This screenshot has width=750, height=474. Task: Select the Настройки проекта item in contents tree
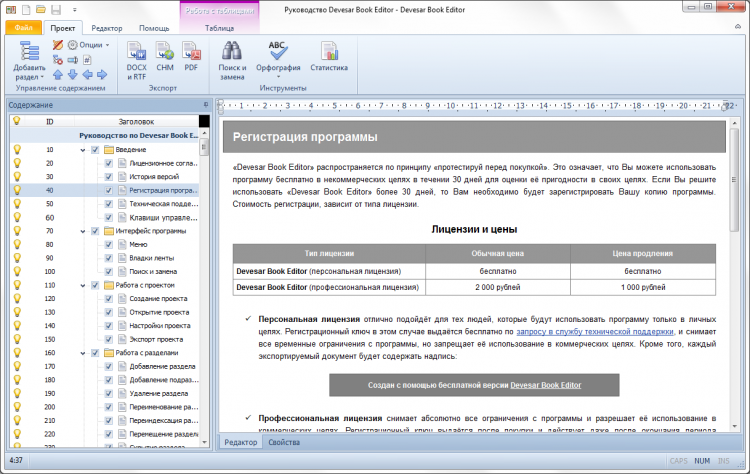pos(158,326)
